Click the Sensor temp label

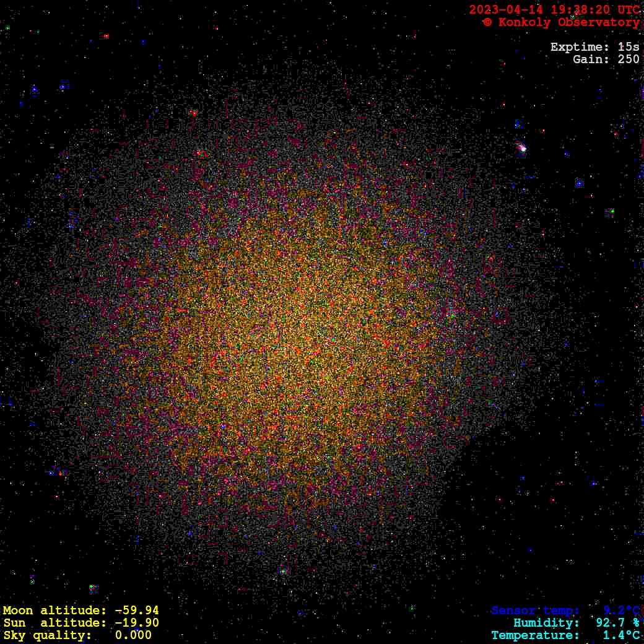(536, 611)
